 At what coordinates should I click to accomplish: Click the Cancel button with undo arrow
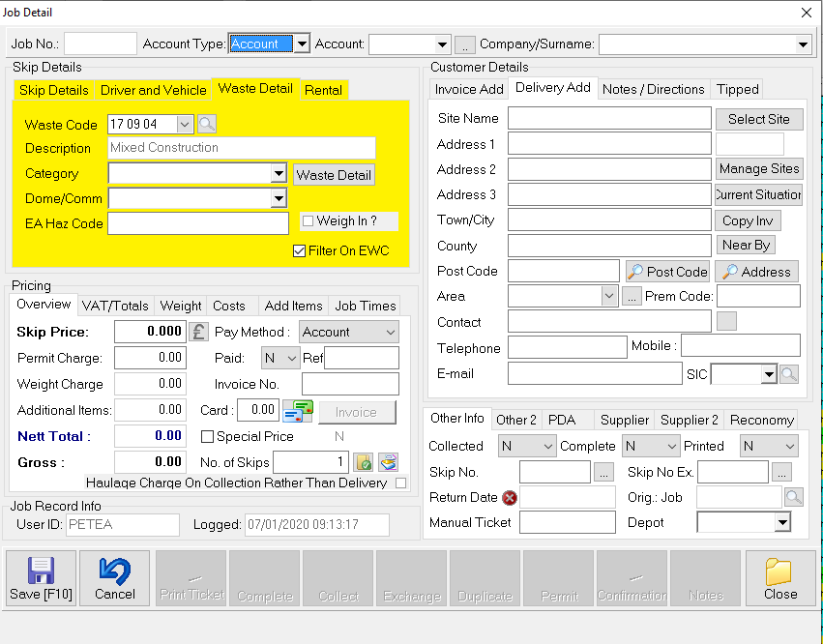point(115,578)
